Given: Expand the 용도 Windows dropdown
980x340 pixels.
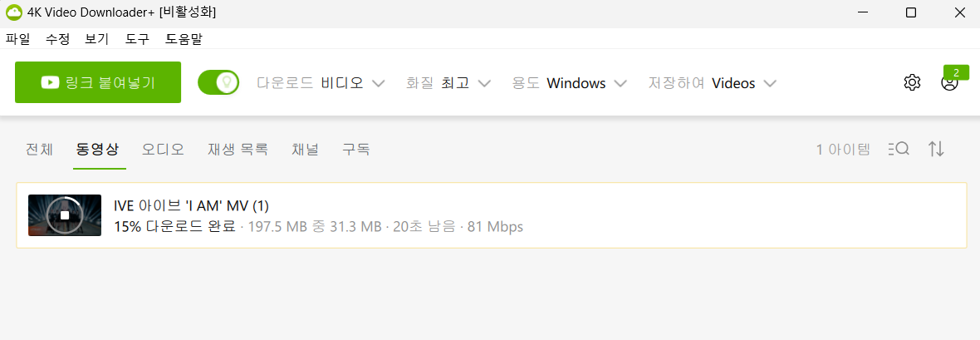Looking at the screenshot, I should (569, 83).
